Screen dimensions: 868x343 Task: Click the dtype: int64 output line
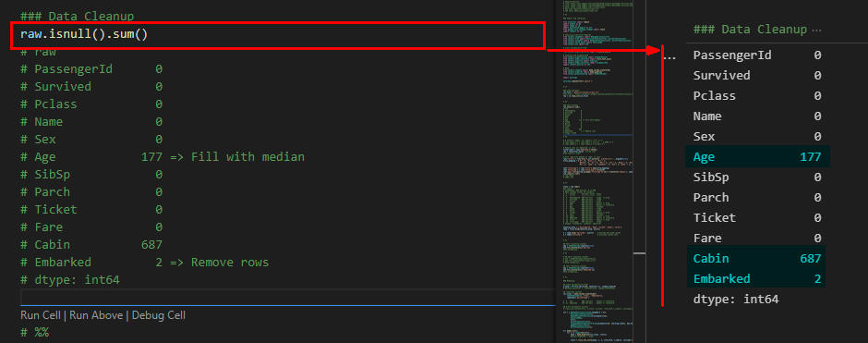(x=736, y=300)
